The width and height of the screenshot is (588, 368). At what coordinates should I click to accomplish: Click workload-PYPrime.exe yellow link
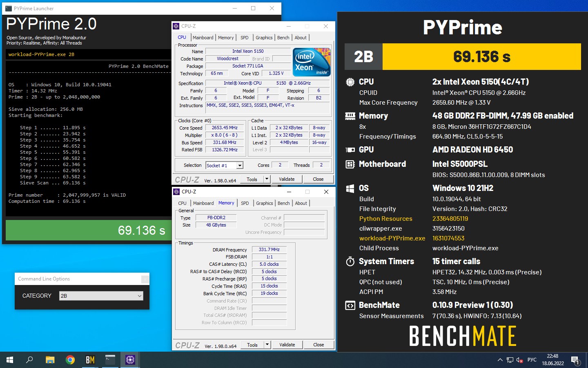pos(392,238)
